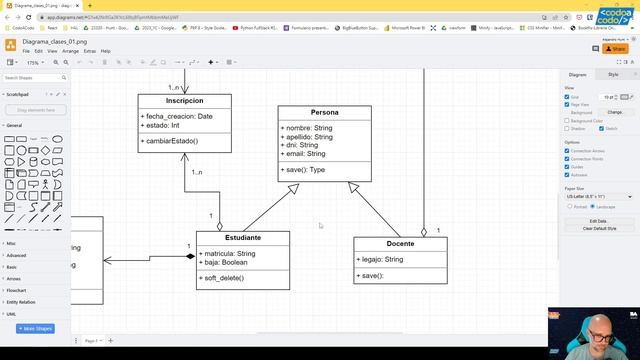Open the Extras menu
The height and width of the screenshot is (360, 640).
(x=90, y=51)
